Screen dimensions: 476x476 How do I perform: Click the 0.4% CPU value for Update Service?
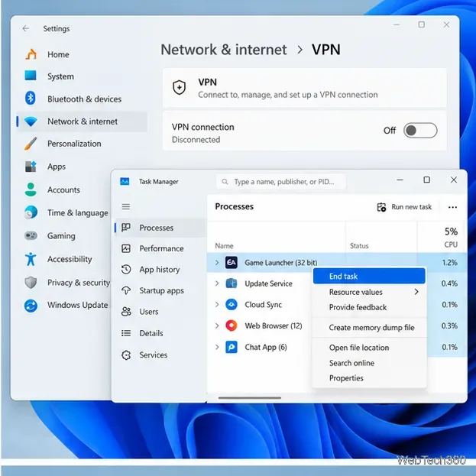pos(449,283)
